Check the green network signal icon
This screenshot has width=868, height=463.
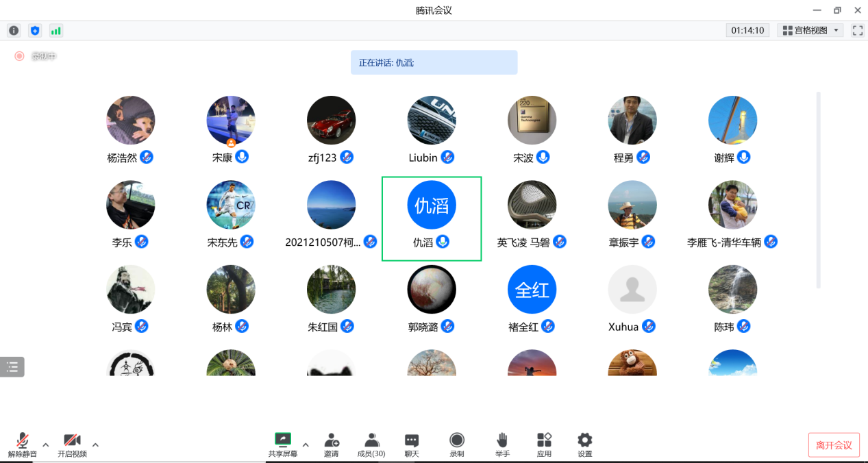55,31
